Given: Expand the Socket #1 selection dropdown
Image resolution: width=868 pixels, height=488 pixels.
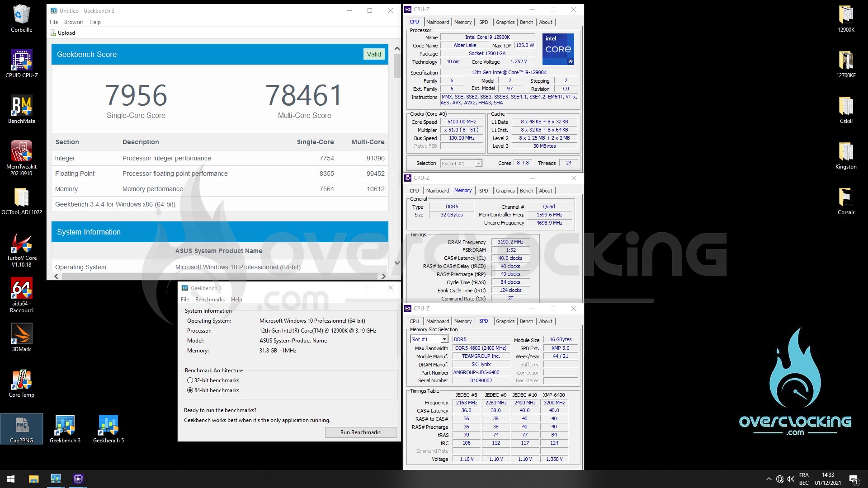Looking at the screenshot, I should pyautogui.click(x=478, y=164).
